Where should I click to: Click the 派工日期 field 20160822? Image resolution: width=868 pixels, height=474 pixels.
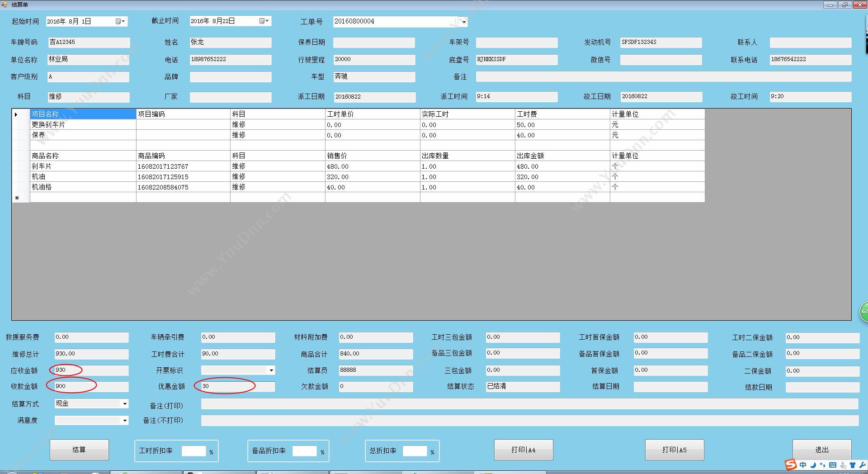coord(374,97)
